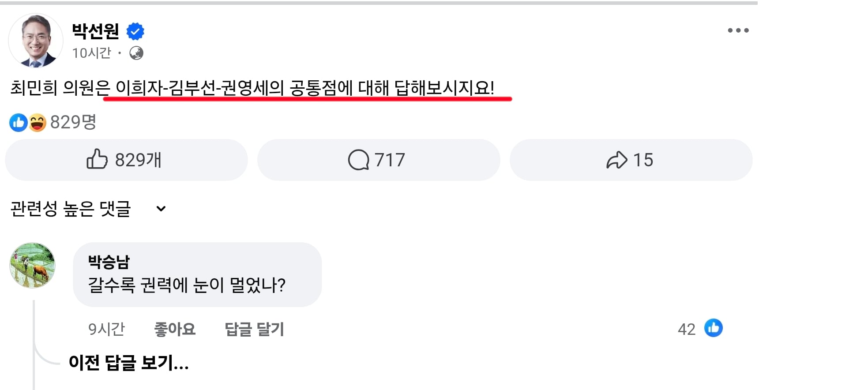Image resolution: width=868 pixels, height=390 pixels.
Task: Open 박승남 commenter name link
Action: pyautogui.click(x=109, y=262)
